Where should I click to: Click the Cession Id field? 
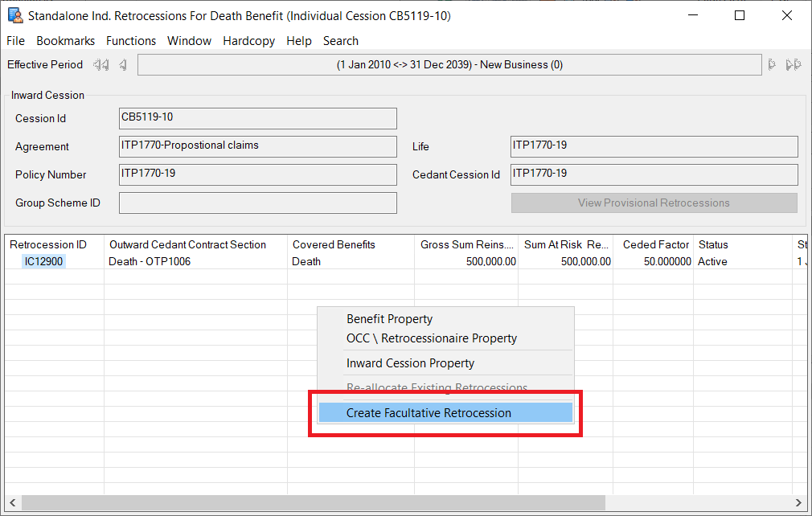(258, 118)
